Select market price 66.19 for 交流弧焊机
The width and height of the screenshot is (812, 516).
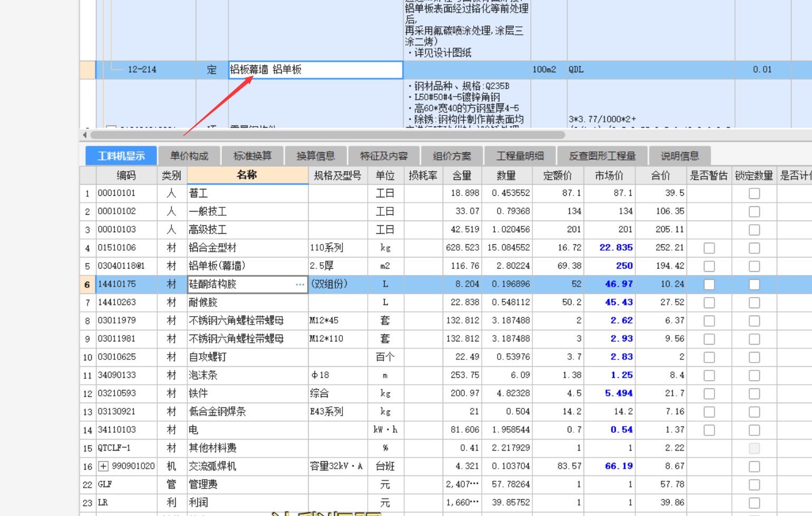tap(609, 466)
